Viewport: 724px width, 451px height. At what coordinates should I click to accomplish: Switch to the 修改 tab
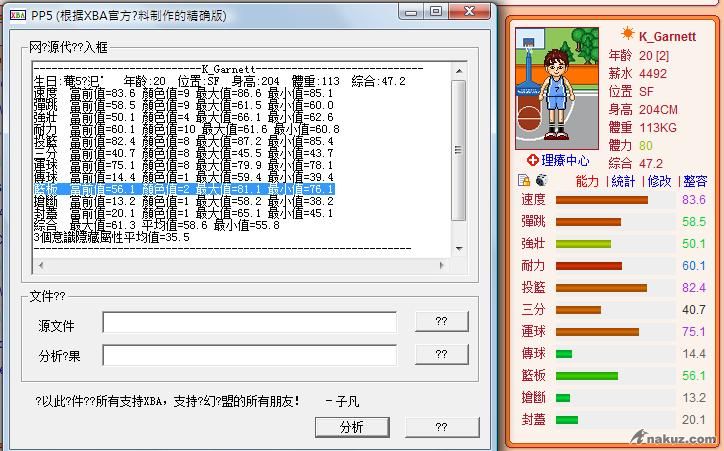tap(659, 181)
